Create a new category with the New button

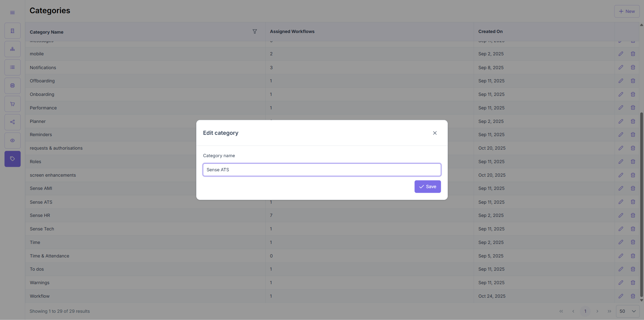627,11
